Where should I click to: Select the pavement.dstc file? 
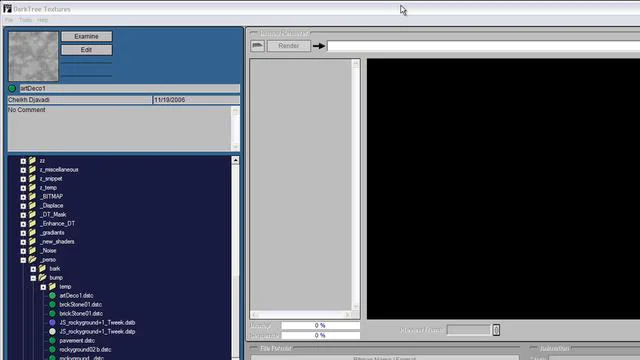click(77, 340)
